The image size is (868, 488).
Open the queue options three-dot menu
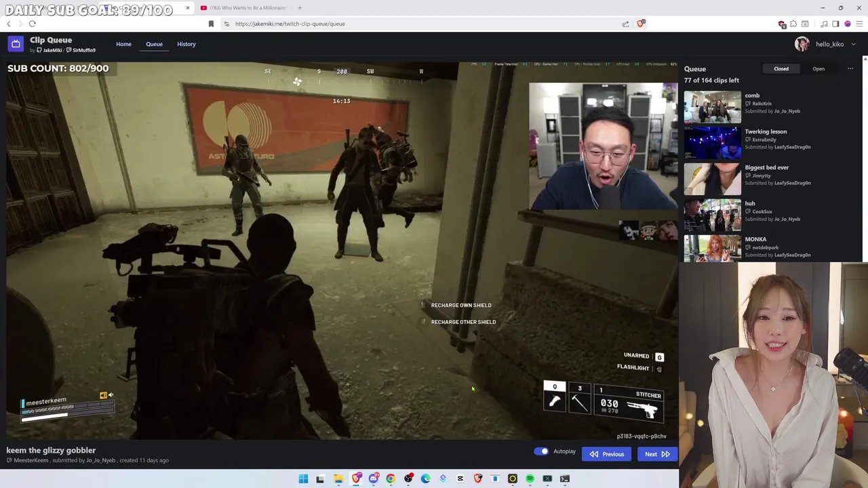850,68
